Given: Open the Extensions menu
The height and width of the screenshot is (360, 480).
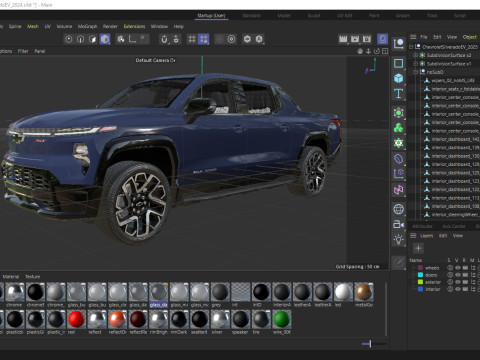Looking at the screenshot, I should [x=134, y=26].
